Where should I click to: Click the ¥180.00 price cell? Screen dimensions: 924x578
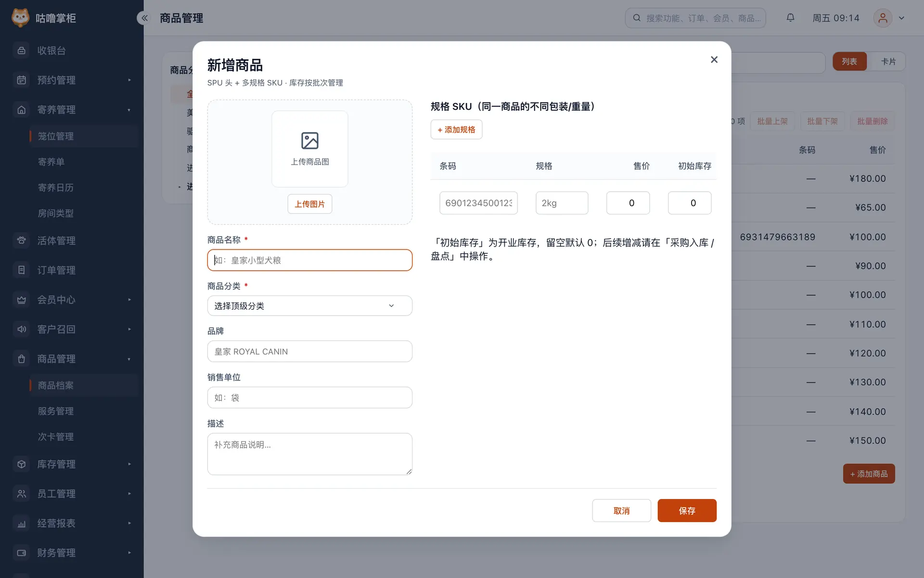[x=868, y=179]
